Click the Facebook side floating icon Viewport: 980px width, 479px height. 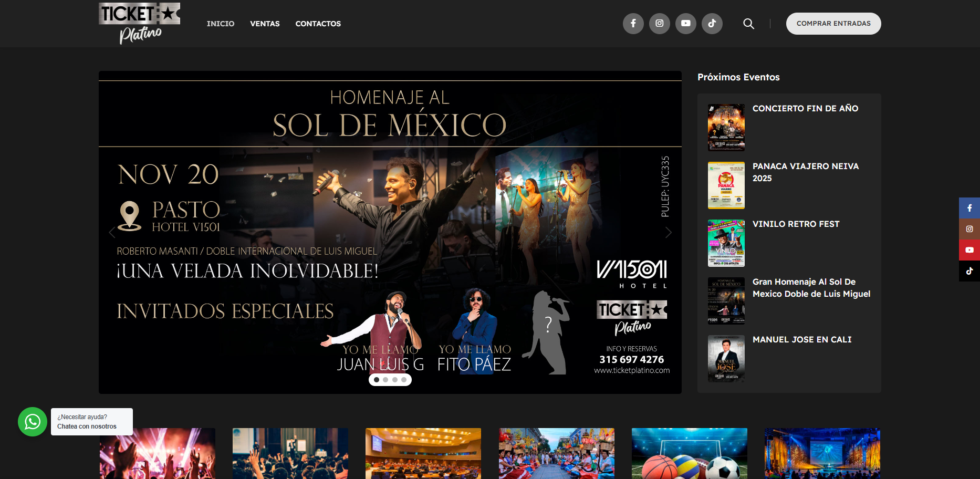click(969, 208)
